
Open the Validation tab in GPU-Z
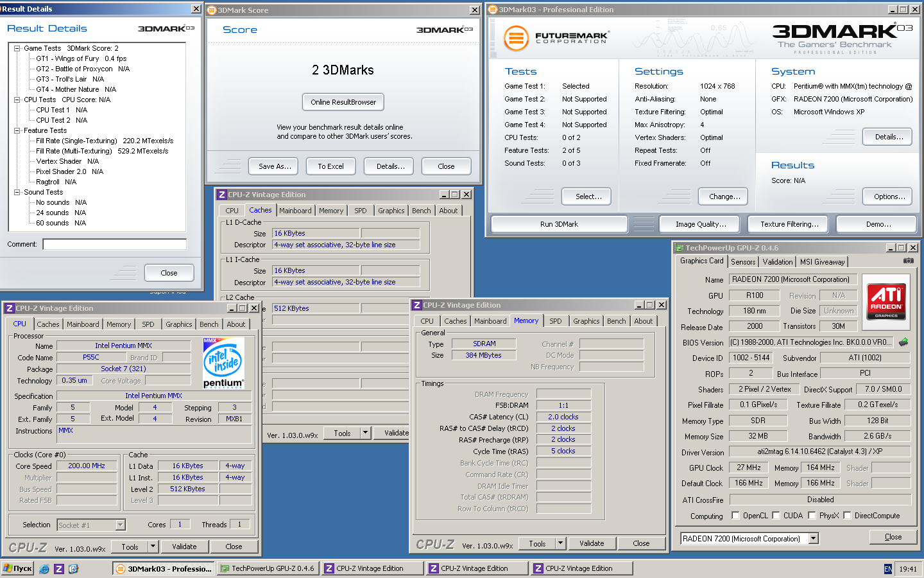point(778,262)
